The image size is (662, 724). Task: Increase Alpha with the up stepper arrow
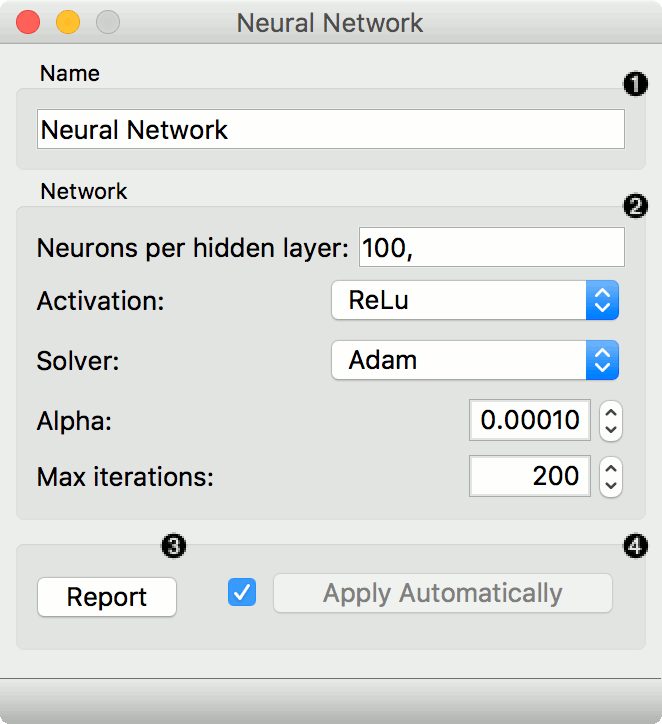[x=611, y=411]
